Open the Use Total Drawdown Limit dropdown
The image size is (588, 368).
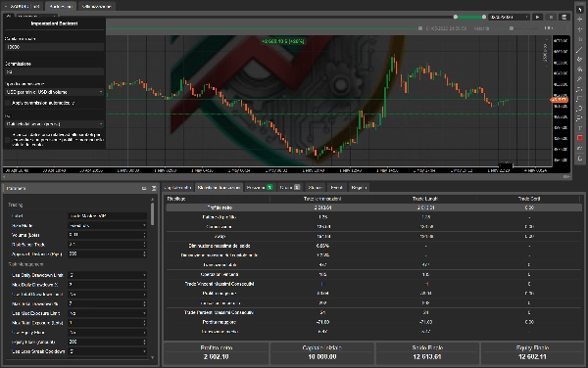(x=107, y=295)
